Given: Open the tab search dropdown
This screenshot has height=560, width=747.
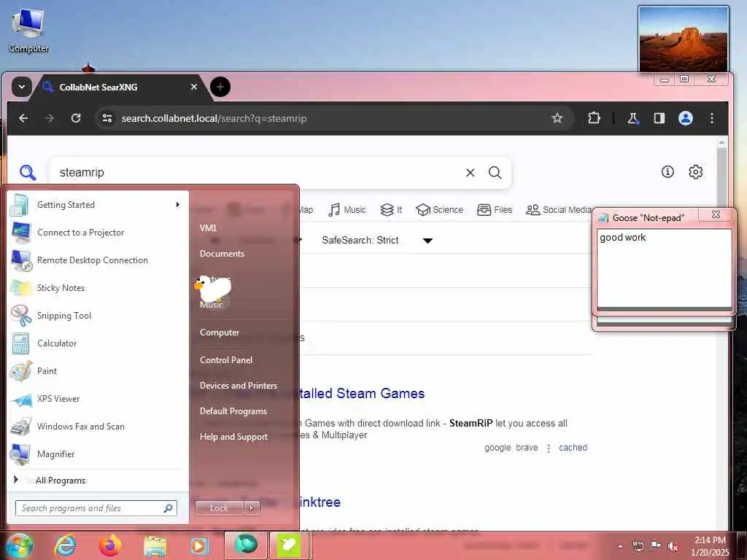Looking at the screenshot, I should point(21,87).
